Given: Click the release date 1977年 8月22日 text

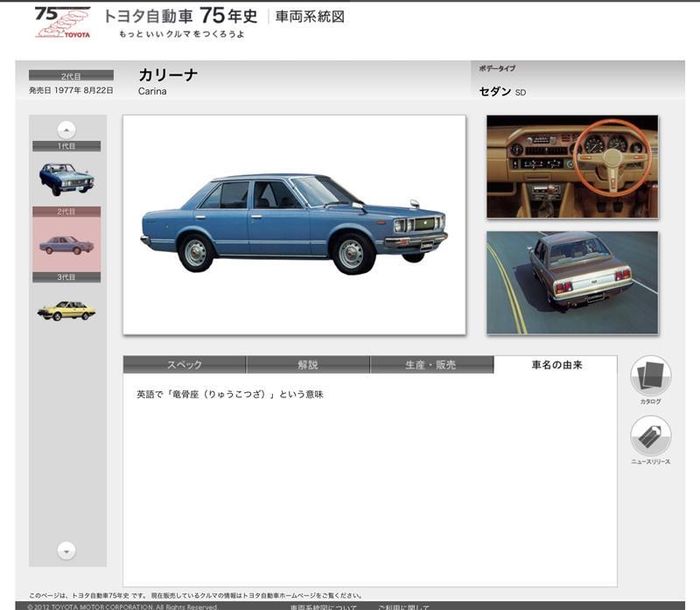Looking at the screenshot, I should 71,90.
